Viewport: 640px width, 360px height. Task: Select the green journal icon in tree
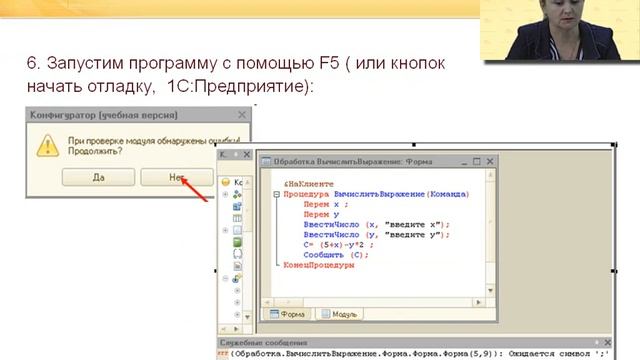pos(237,242)
